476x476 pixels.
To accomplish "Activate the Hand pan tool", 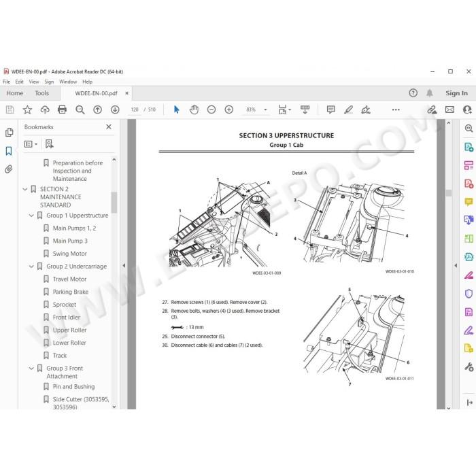I will pos(194,109).
